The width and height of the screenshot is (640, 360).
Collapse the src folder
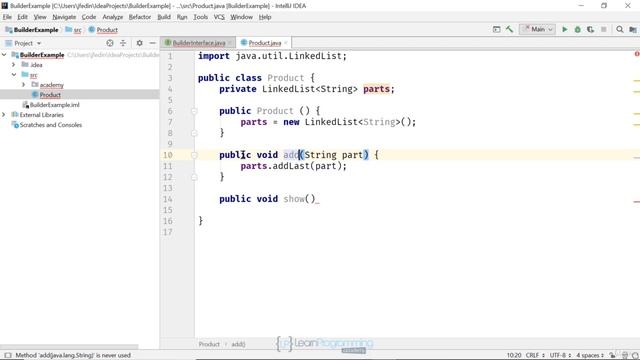14,75
